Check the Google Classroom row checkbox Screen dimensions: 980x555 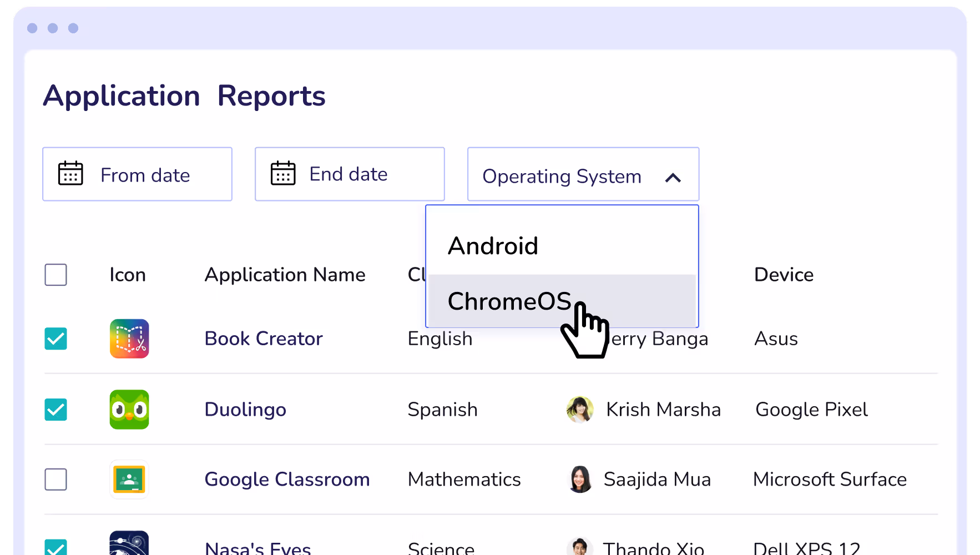[55, 480]
